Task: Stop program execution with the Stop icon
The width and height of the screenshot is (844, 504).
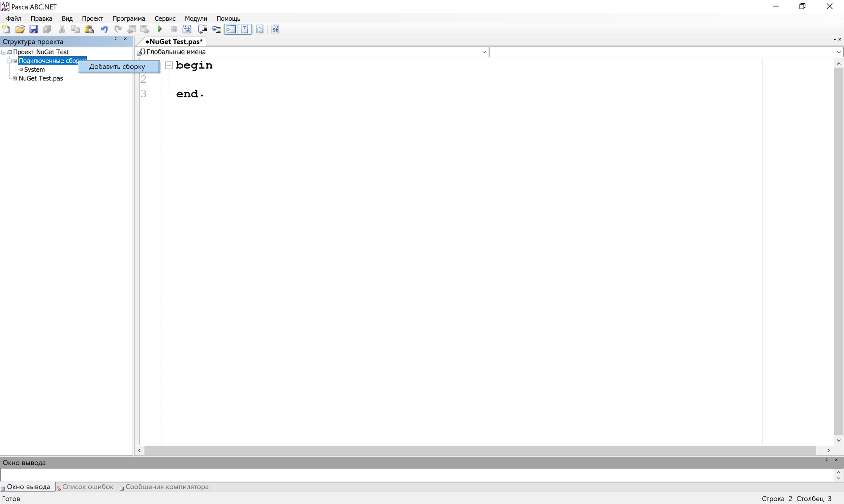Action: [173, 29]
